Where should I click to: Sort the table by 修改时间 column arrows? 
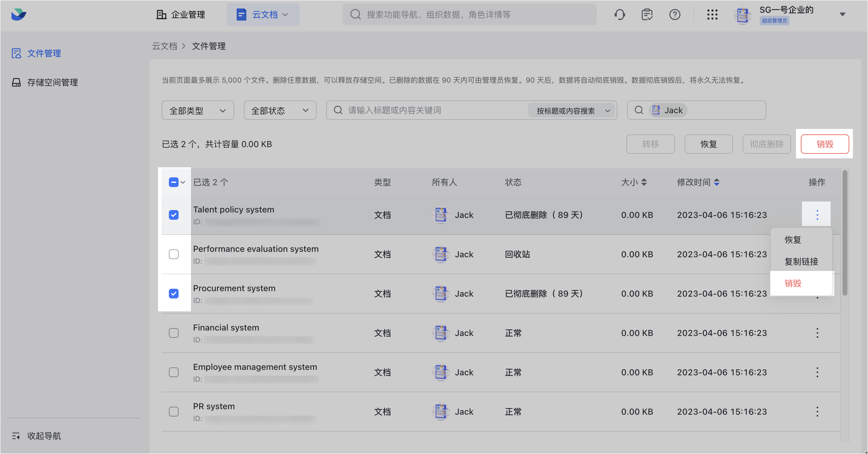pos(717,182)
